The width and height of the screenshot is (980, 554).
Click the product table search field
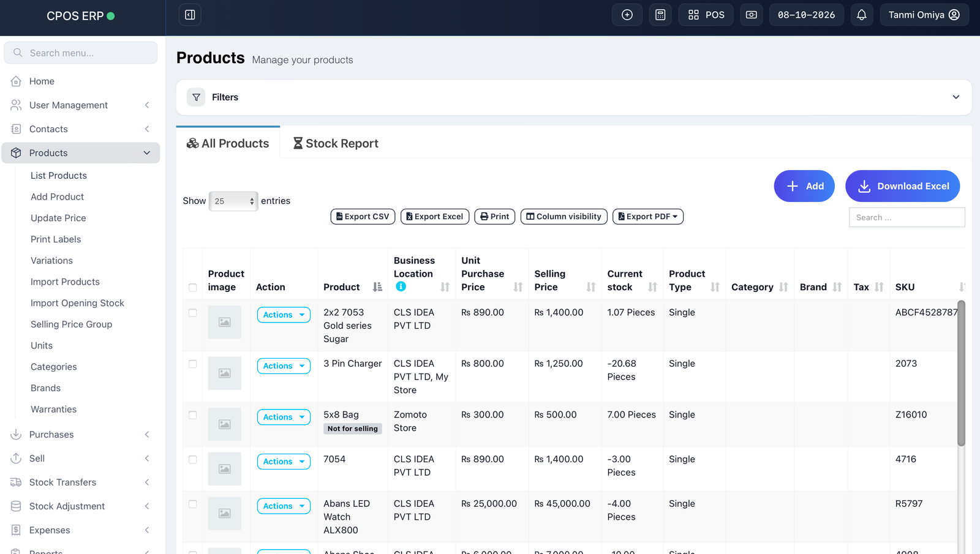click(x=907, y=217)
